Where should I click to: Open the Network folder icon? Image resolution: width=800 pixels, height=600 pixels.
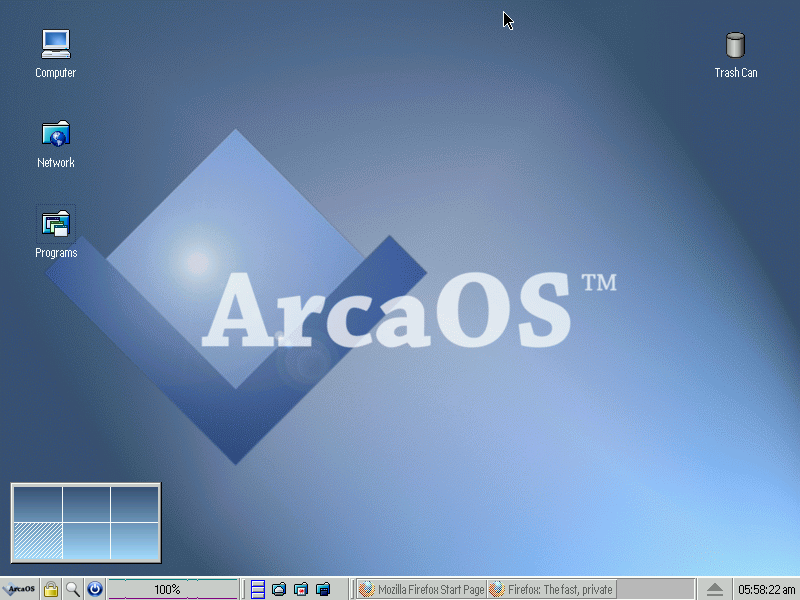pyautogui.click(x=56, y=134)
